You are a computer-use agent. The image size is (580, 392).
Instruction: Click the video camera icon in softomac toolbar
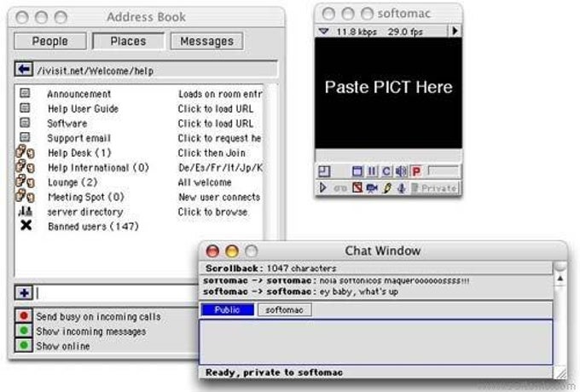click(x=372, y=187)
